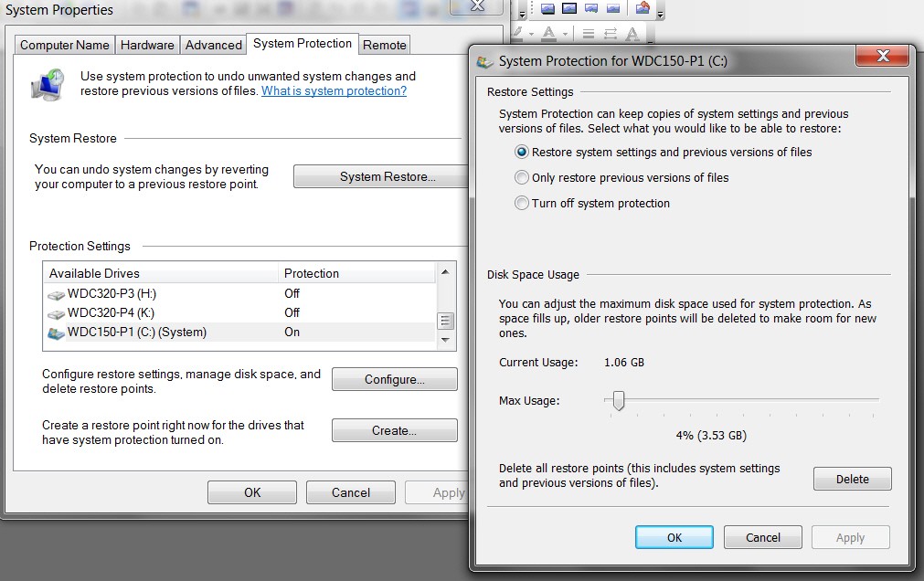Image resolution: width=924 pixels, height=581 pixels.
Task: Open the Remote tab
Action: tap(384, 46)
